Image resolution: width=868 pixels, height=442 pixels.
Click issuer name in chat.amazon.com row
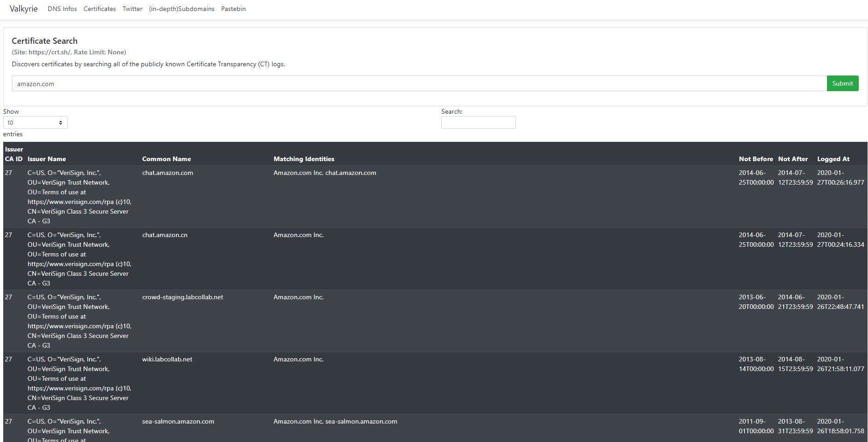click(x=79, y=197)
